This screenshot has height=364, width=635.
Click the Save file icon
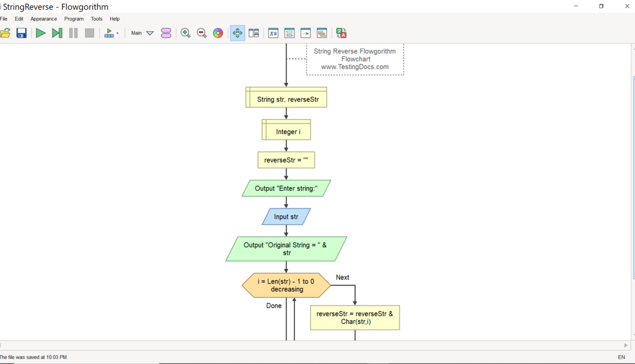click(x=21, y=33)
